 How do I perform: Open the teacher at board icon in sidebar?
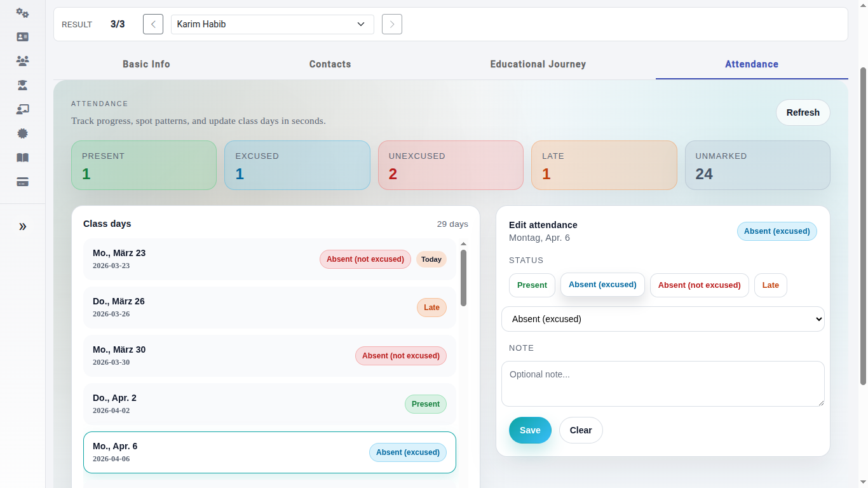(22, 109)
